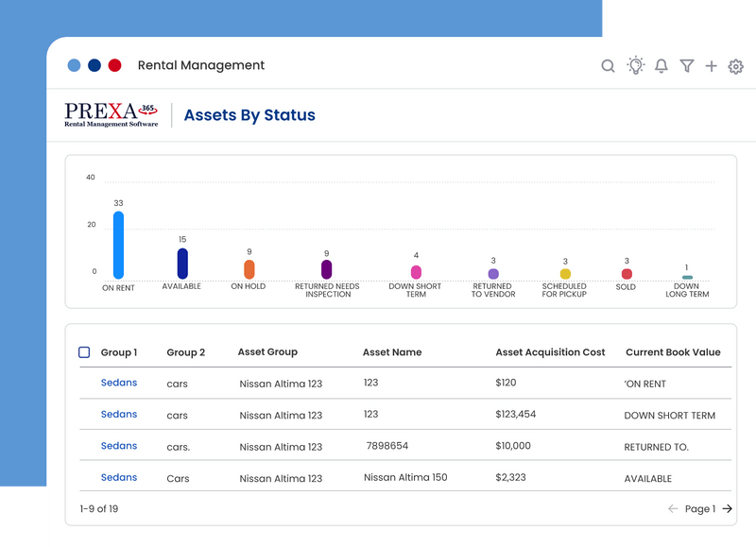Click the dark blue AVAILABLE bar
756x547 pixels.
coord(182,264)
